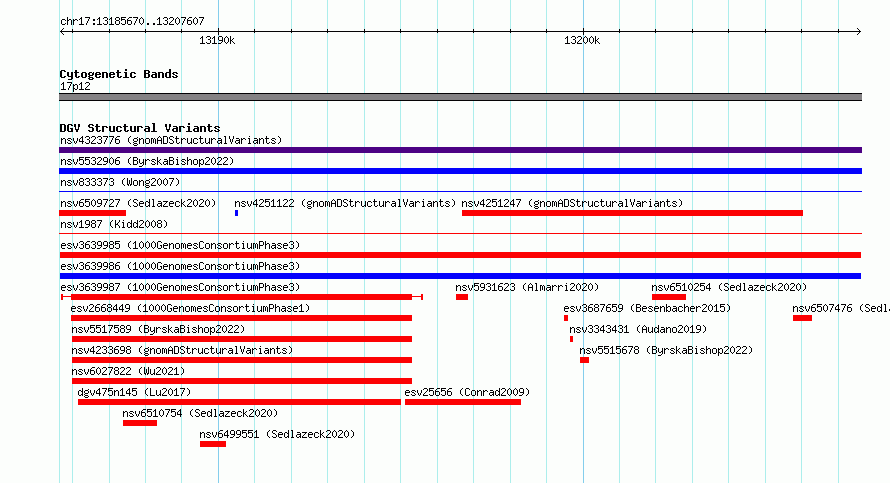Viewport: 890px width, 483px height.
Task: Click the red esv2668449 variant bar
Action: (241, 318)
